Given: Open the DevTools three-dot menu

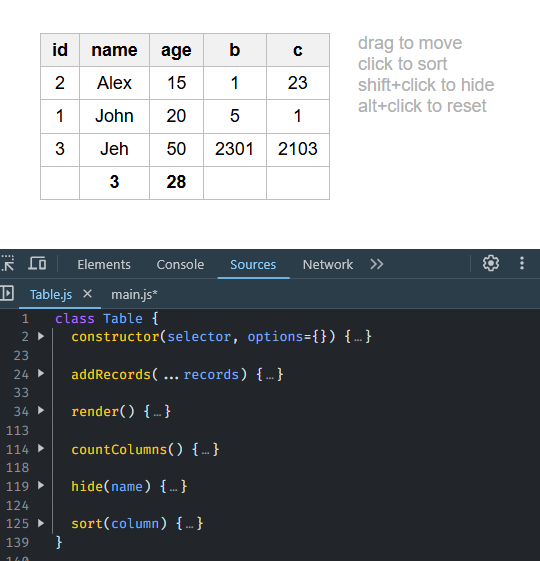Looking at the screenshot, I should (522, 263).
